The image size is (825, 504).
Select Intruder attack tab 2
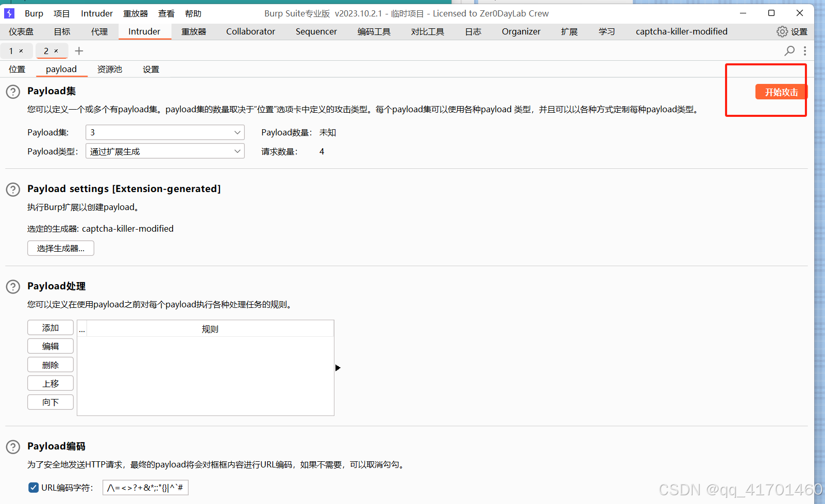tap(46, 51)
